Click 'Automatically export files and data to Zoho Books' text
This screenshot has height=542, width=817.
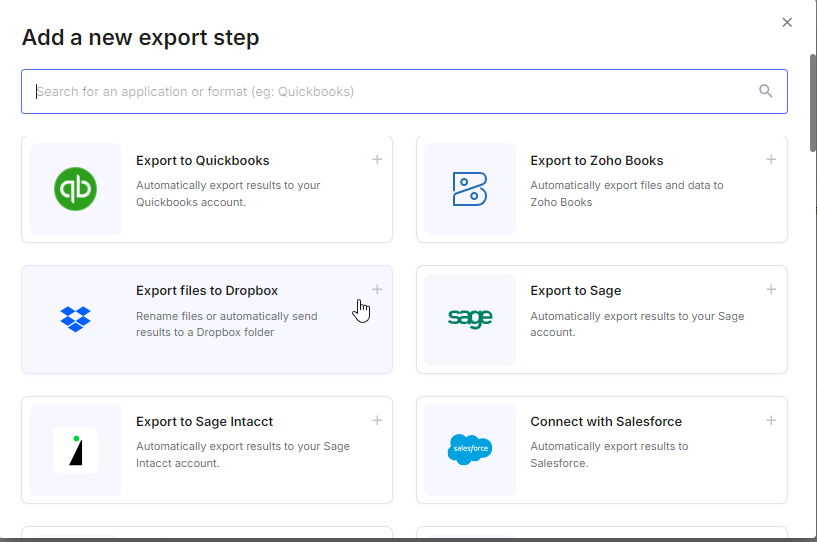pyautogui.click(x=627, y=194)
